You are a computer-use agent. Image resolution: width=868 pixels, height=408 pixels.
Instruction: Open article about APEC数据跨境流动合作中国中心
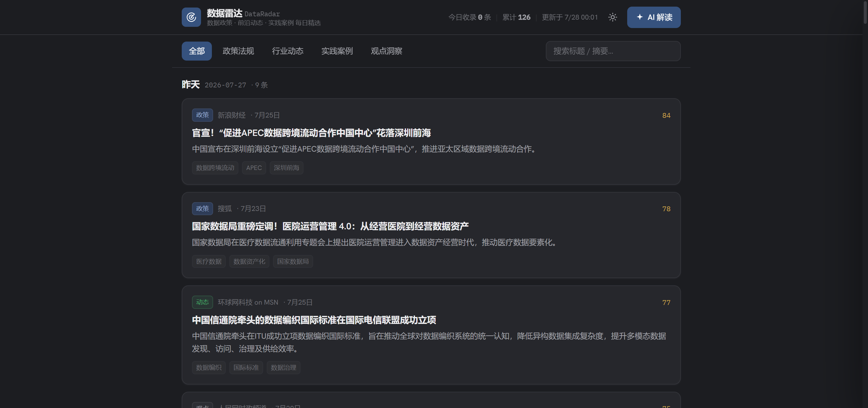[x=311, y=133]
